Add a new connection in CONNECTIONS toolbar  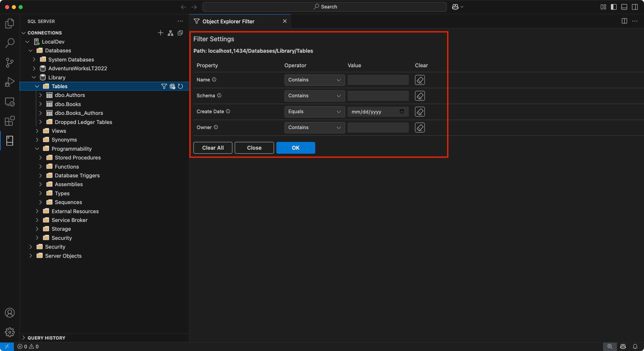[160, 33]
